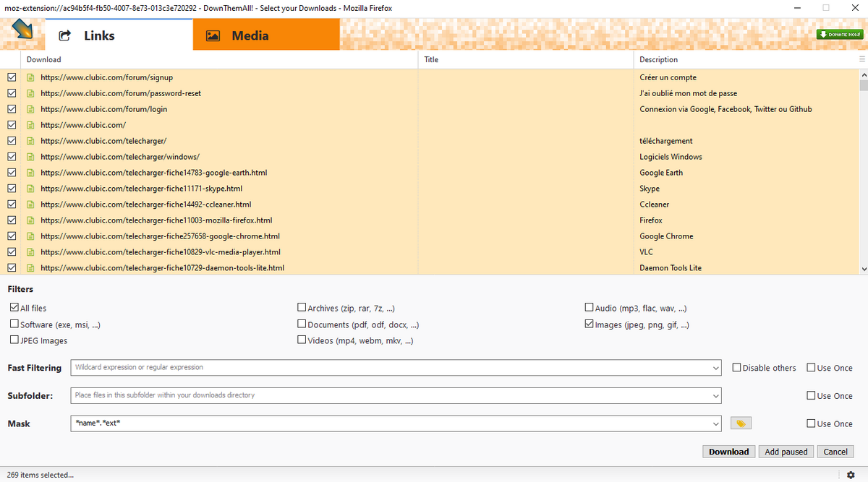Uncheck the daemon-tools-lite.html row

(x=12, y=268)
